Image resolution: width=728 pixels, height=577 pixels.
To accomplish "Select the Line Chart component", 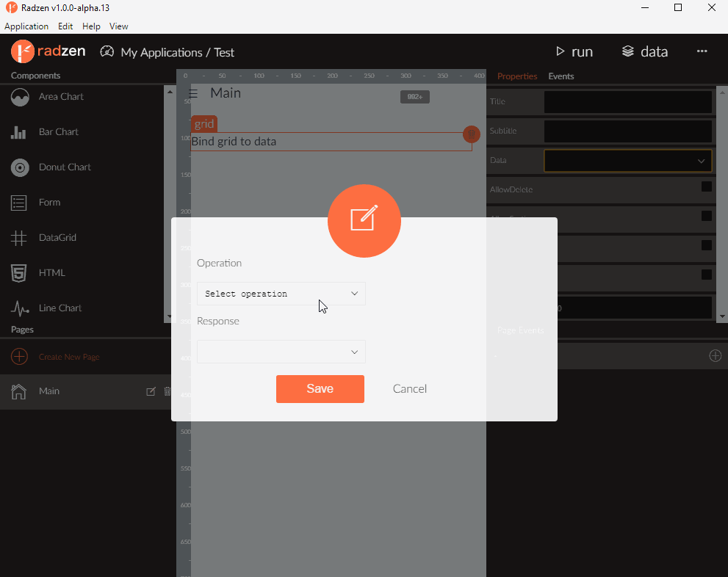I will (59, 308).
